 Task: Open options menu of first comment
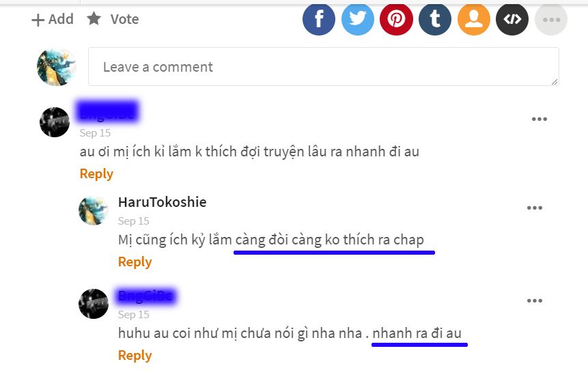pos(540,119)
